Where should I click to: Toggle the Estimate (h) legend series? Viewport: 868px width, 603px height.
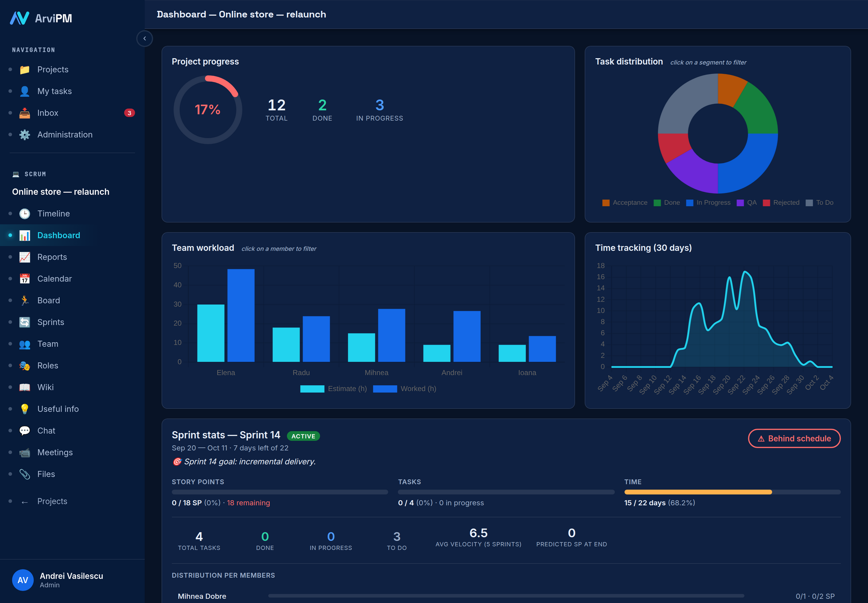pos(333,389)
